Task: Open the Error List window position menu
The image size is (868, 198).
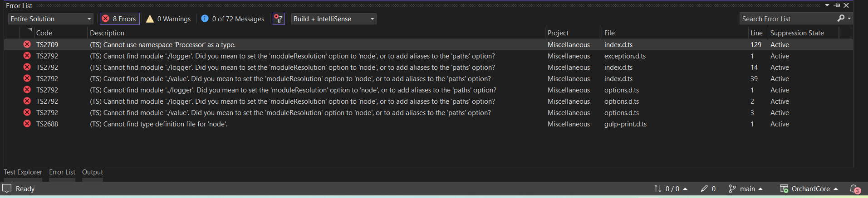Action: coord(827,5)
